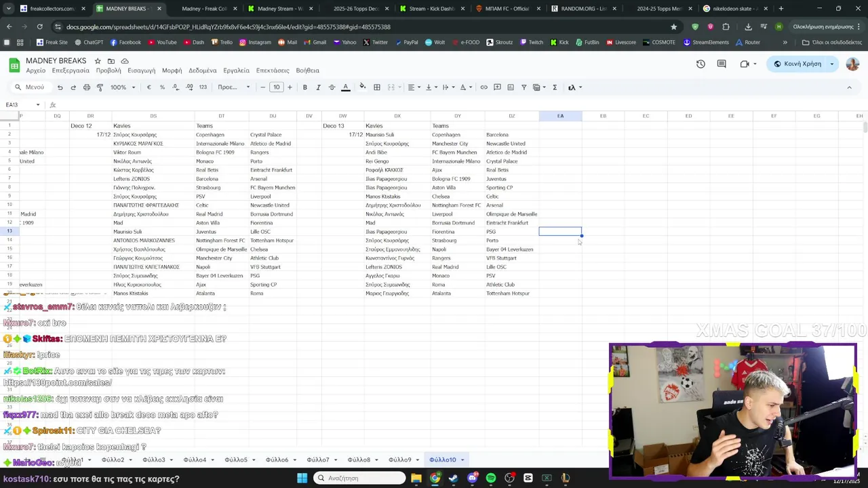Insert chart from toolbar
This screenshot has height=488, width=868.
(511, 87)
